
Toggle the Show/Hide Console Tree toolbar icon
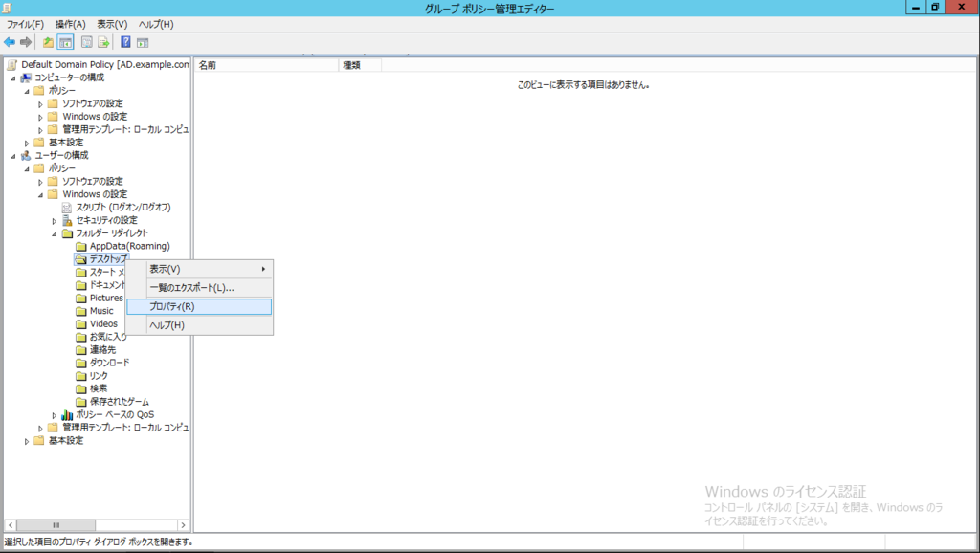(x=66, y=42)
